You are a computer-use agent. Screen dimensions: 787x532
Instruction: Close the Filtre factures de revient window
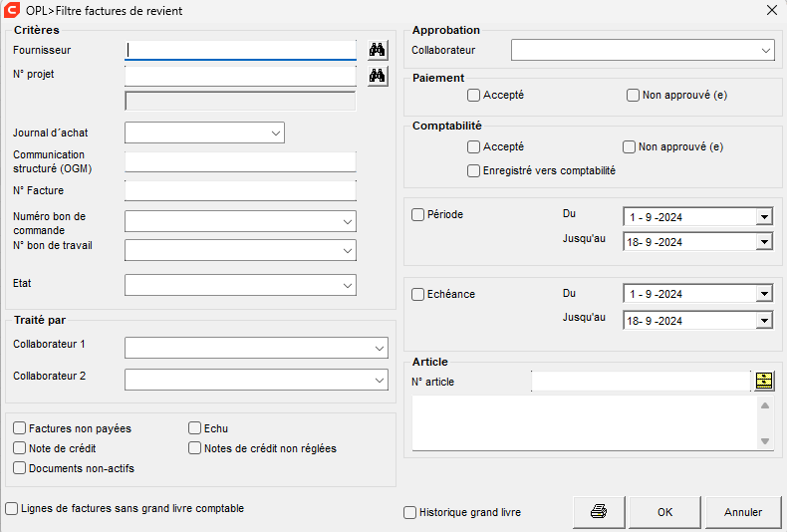[x=772, y=10]
